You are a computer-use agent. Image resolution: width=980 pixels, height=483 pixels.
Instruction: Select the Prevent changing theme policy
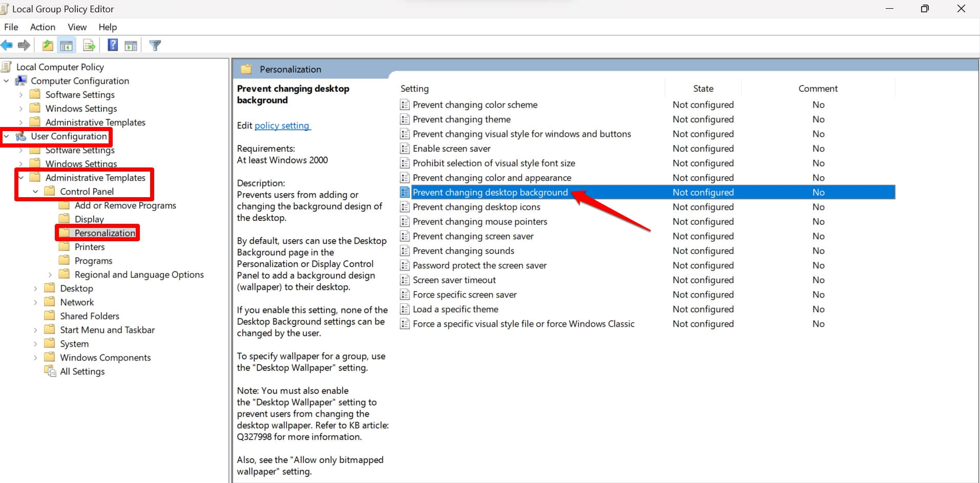[x=461, y=119]
